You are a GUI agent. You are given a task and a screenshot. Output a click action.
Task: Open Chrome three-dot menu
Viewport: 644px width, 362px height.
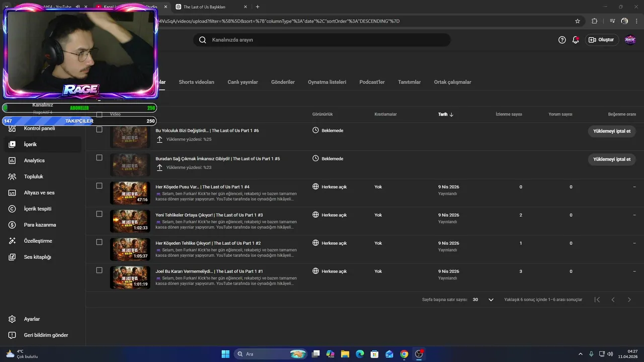point(636,21)
